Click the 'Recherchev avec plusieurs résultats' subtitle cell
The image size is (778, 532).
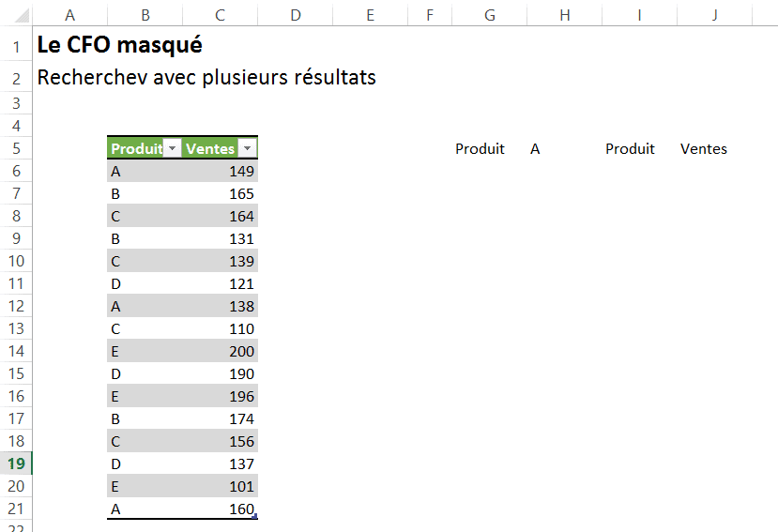(206, 77)
